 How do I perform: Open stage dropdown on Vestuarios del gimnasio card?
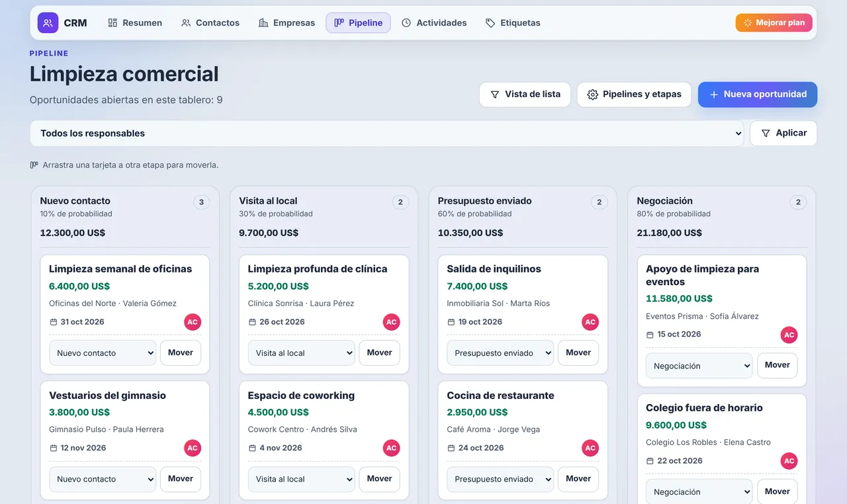point(103,479)
